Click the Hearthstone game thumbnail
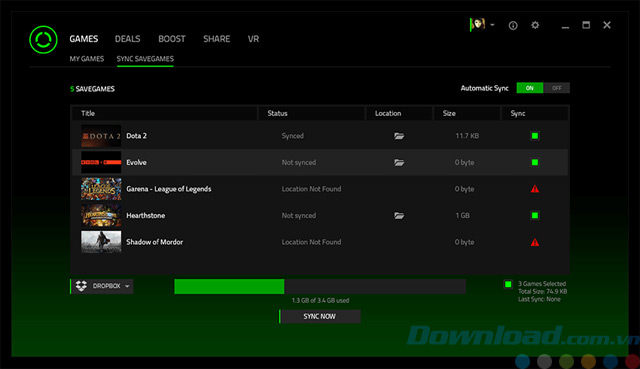 (x=101, y=216)
